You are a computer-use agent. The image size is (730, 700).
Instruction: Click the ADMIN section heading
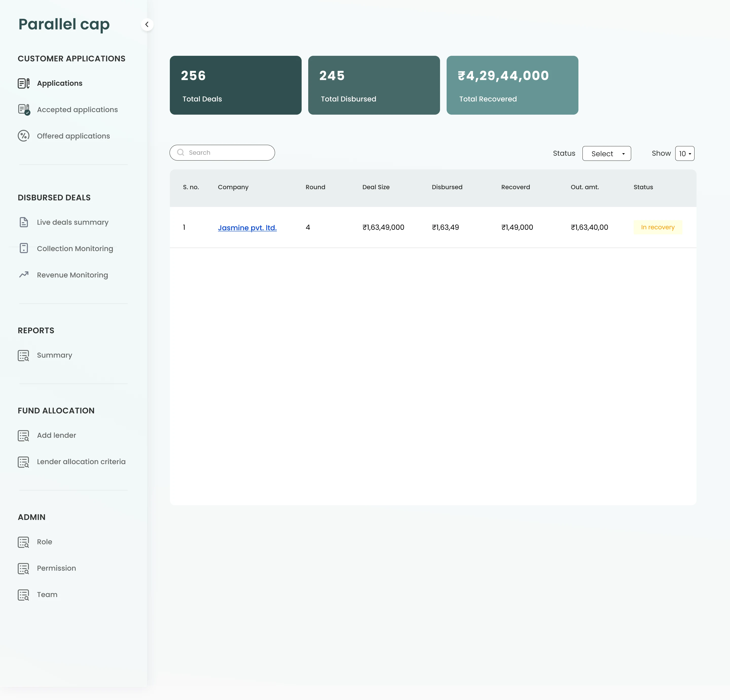[x=32, y=517]
